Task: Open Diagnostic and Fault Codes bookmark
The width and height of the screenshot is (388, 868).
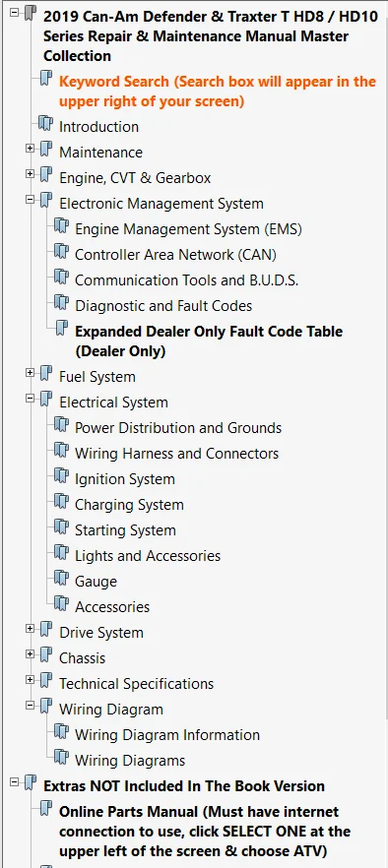Action: click(163, 305)
